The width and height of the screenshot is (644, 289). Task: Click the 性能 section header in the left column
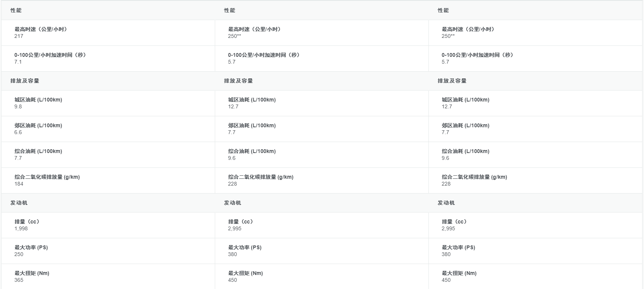[16, 10]
